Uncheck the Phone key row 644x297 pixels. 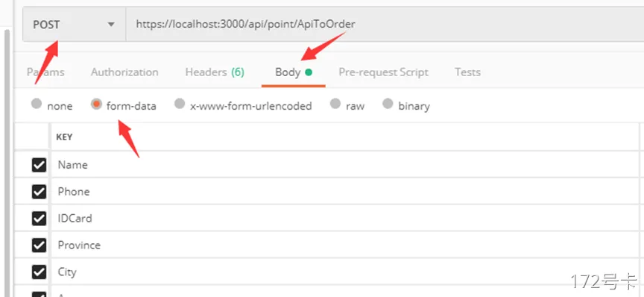point(39,192)
